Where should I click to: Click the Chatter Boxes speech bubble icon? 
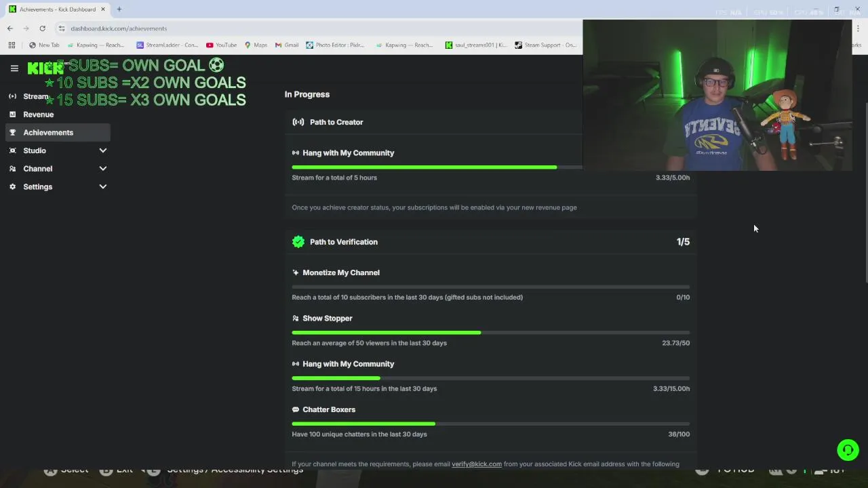coord(296,409)
